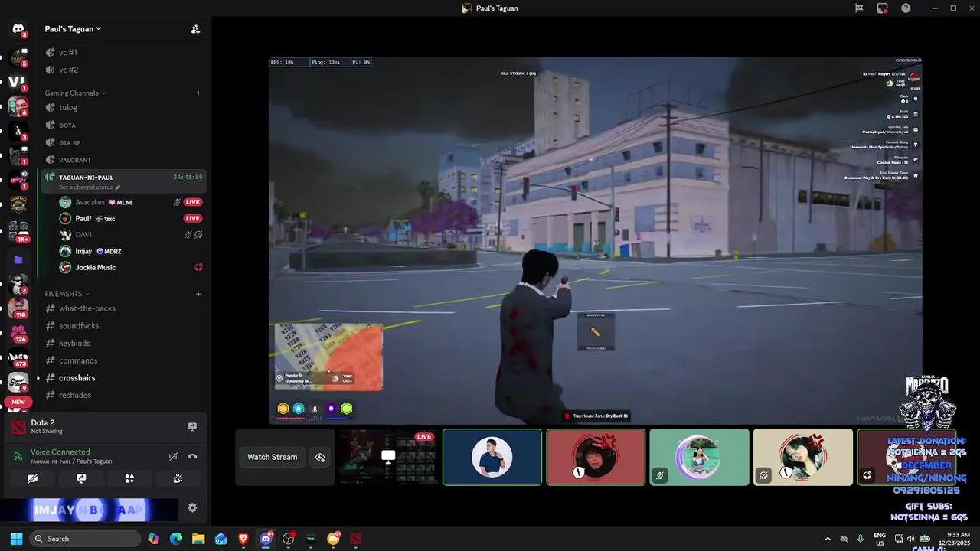Screen dimensions: 980x551
Task: Open soundboard in voice panel
Action: [178, 478]
